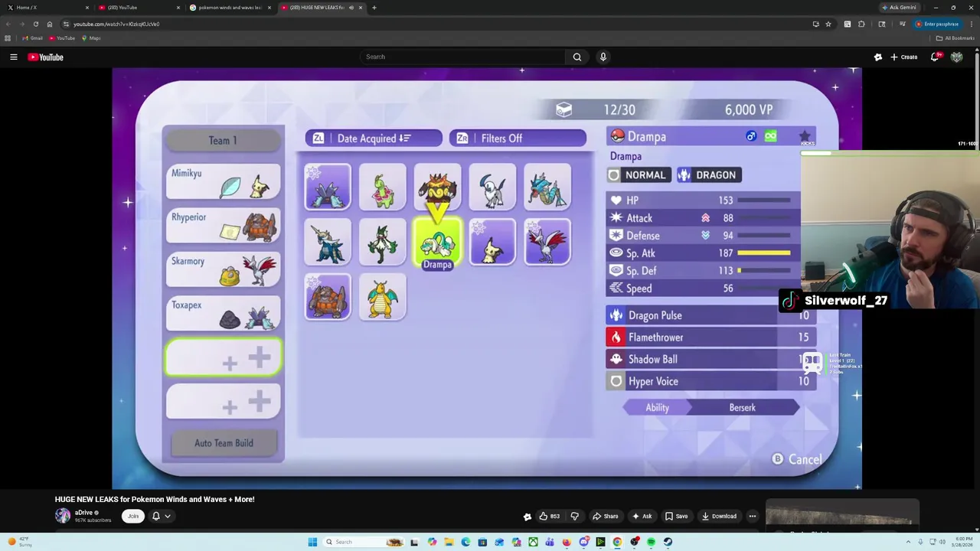This screenshot has height=551, width=980.
Task: Open the Chrome three-dot menu
Action: coord(970,24)
